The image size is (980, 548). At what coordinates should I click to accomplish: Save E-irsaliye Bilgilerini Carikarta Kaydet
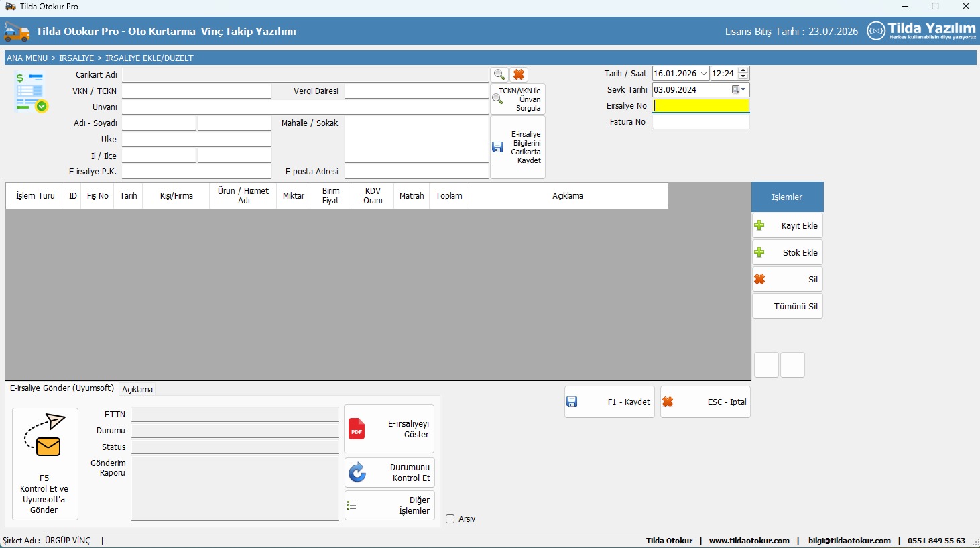pos(517,147)
